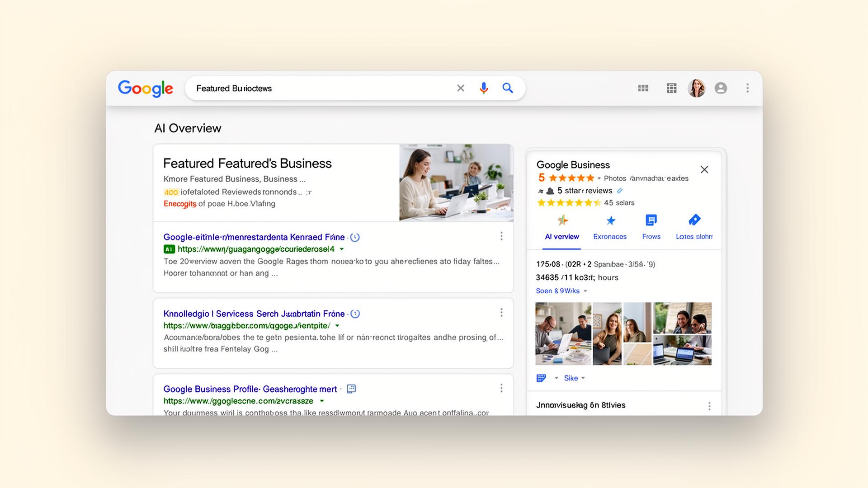Click the 'AI Overview' heading

pos(188,128)
